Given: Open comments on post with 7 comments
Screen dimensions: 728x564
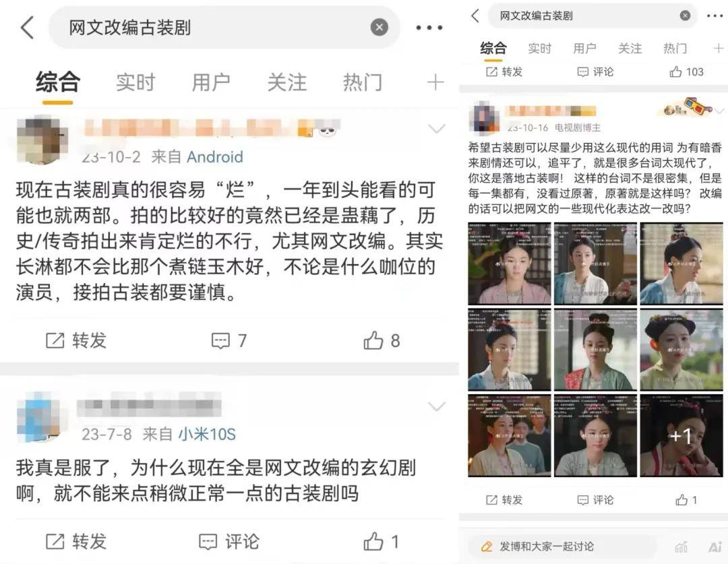Looking at the screenshot, I should [x=229, y=340].
